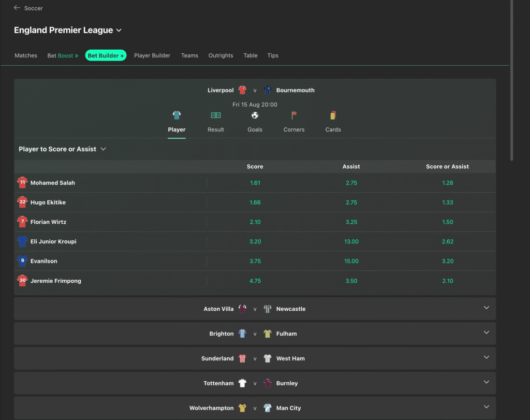Click Sunderland red striped shirt icon
This screenshot has width=530, height=420.
(x=242, y=358)
